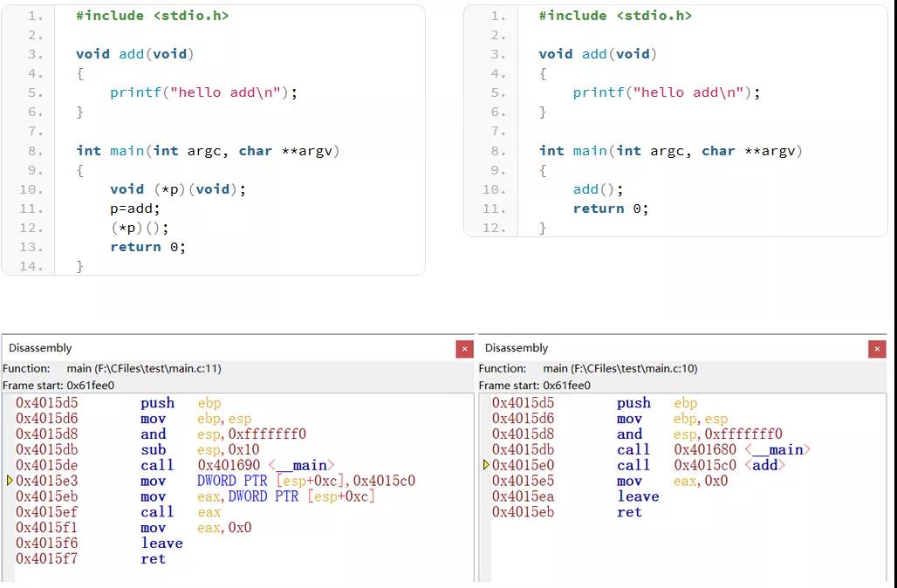Click function label main.c:10 in right panel
Screen dimensions: 897x588
[x=620, y=369]
